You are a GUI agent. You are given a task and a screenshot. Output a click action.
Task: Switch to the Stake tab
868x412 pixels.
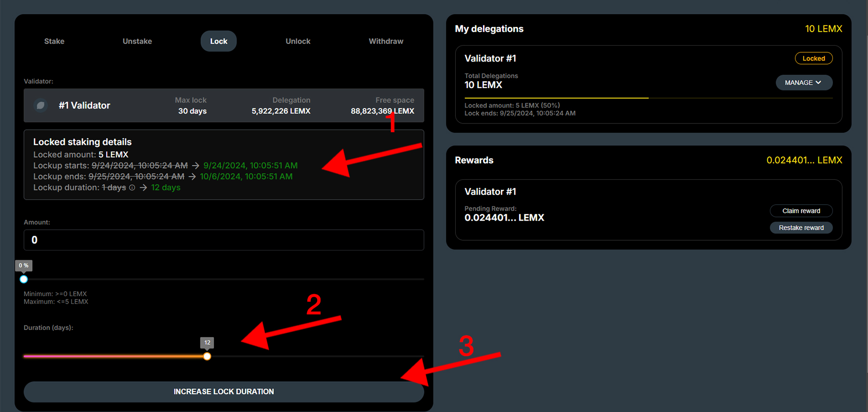54,41
